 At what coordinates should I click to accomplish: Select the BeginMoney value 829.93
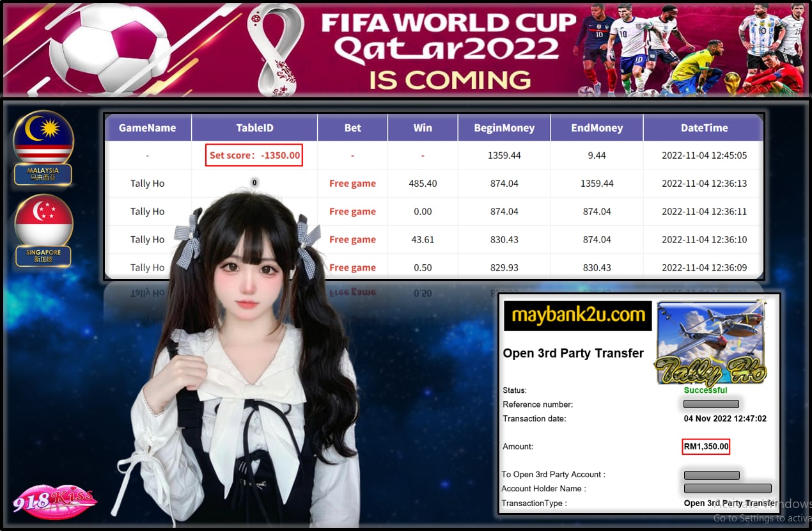coord(504,268)
